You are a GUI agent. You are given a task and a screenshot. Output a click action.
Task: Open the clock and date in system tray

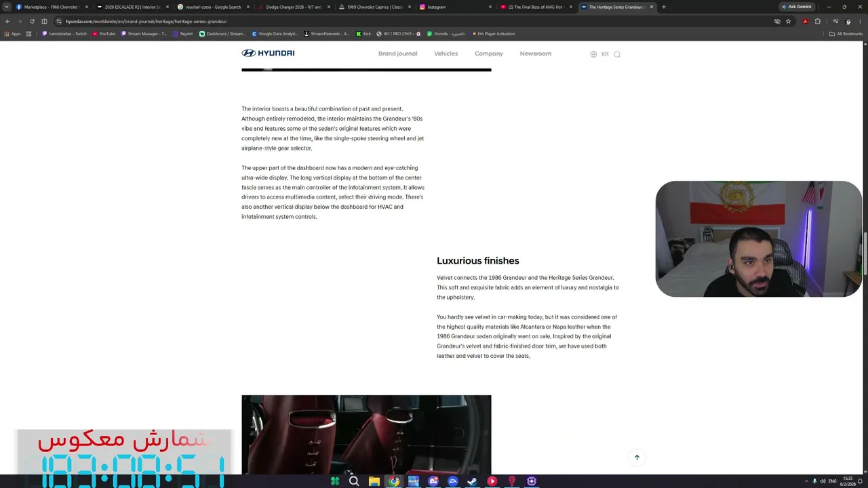[847, 481]
